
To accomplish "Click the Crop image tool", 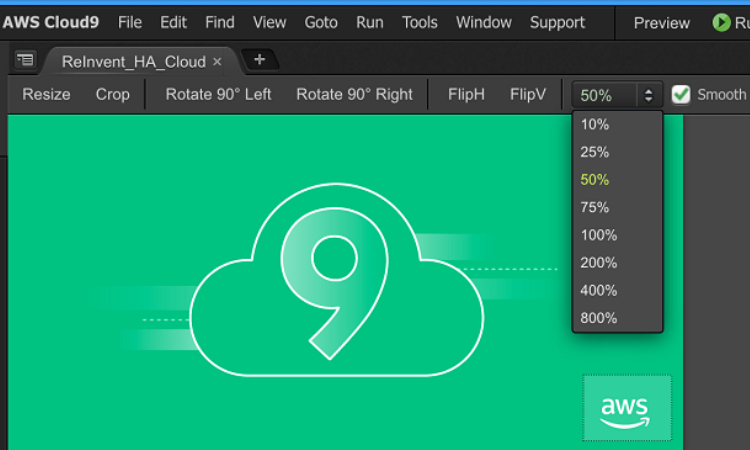I will pyautogui.click(x=112, y=94).
